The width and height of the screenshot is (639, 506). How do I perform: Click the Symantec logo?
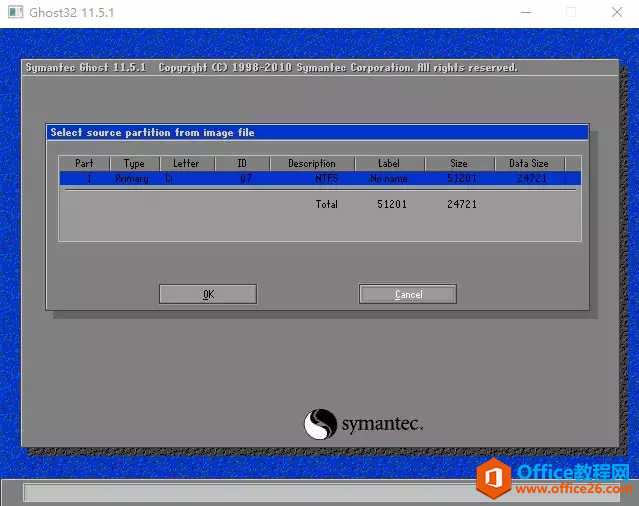coord(363,424)
